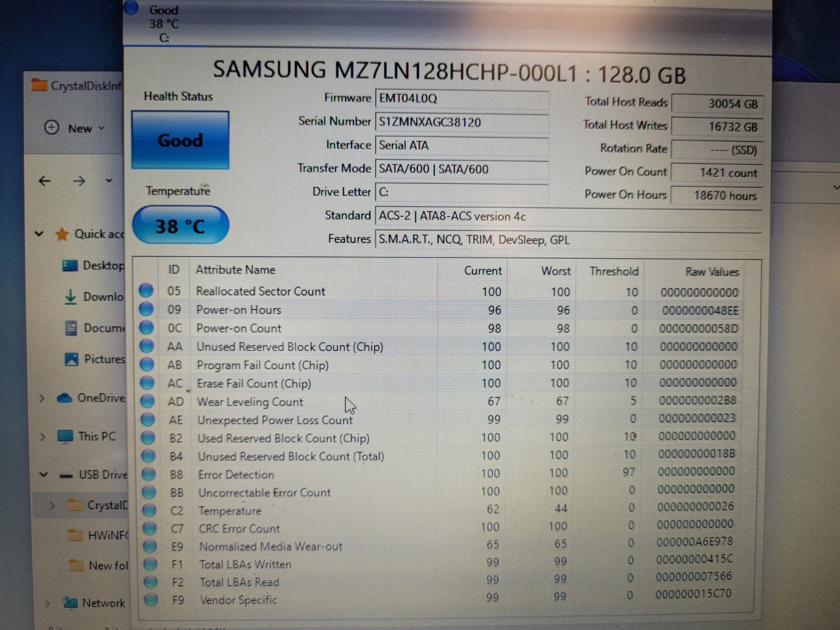Expand the OneDrive tree node
The width and height of the screenshot is (840, 630).
pos(41,398)
